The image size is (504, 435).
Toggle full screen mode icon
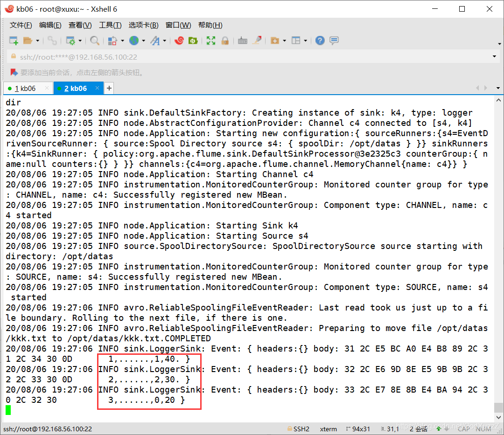click(x=211, y=41)
